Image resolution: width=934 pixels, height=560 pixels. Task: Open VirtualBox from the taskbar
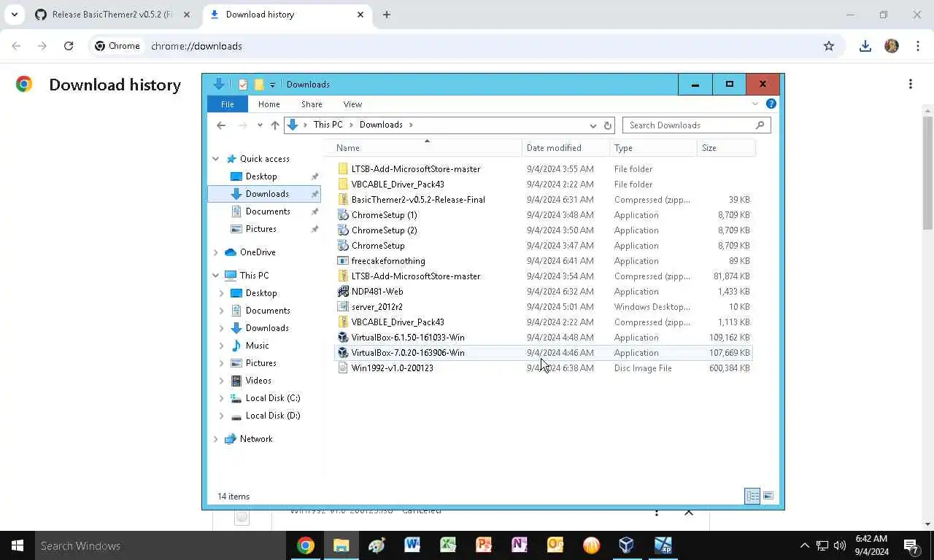pos(627,545)
